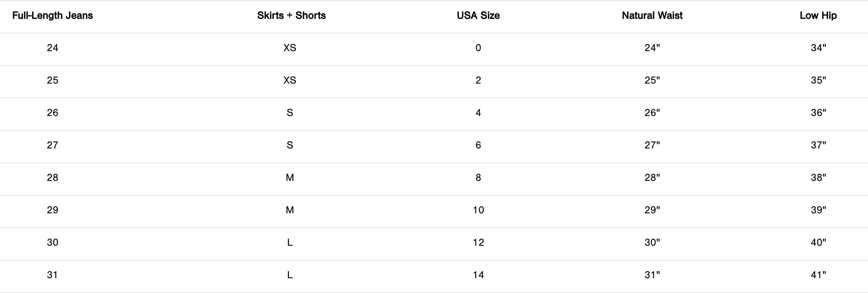This screenshot has width=868, height=293.
Task: Select the M cell in jeans 29 row
Action: coord(290,210)
